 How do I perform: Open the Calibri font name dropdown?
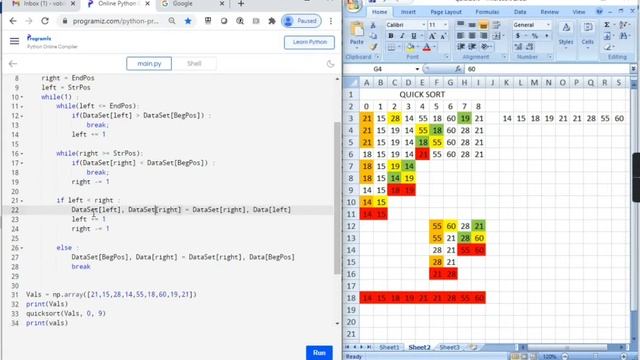(x=423, y=25)
